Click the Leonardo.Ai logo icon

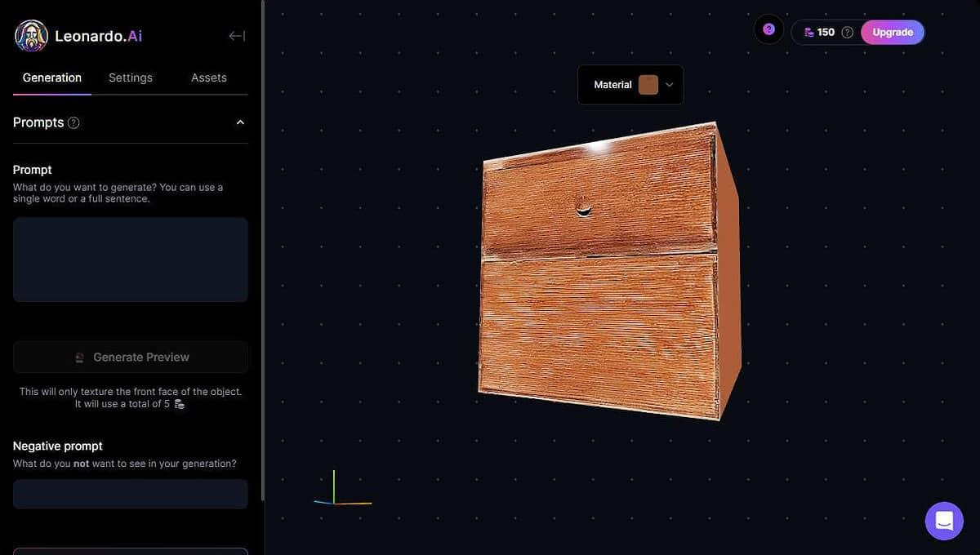pos(31,35)
